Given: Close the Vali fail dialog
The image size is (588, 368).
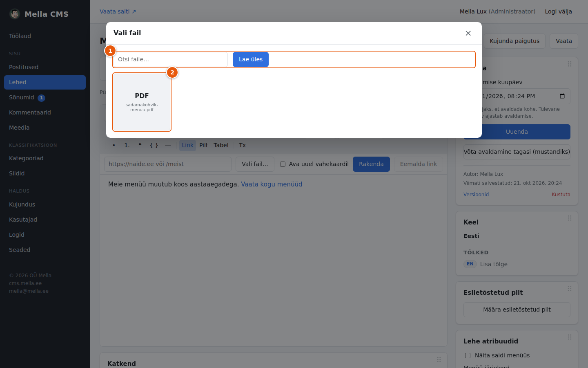Looking at the screenshot, I should (x=468, y=33).
